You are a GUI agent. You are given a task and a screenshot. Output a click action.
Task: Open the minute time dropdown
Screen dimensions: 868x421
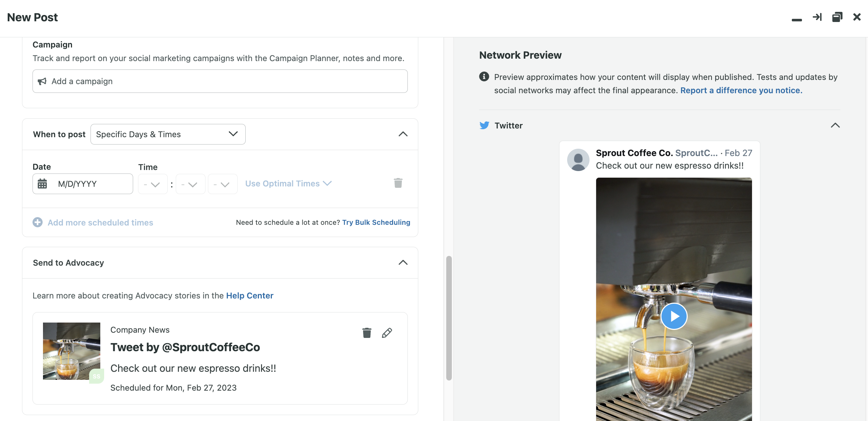190,184
